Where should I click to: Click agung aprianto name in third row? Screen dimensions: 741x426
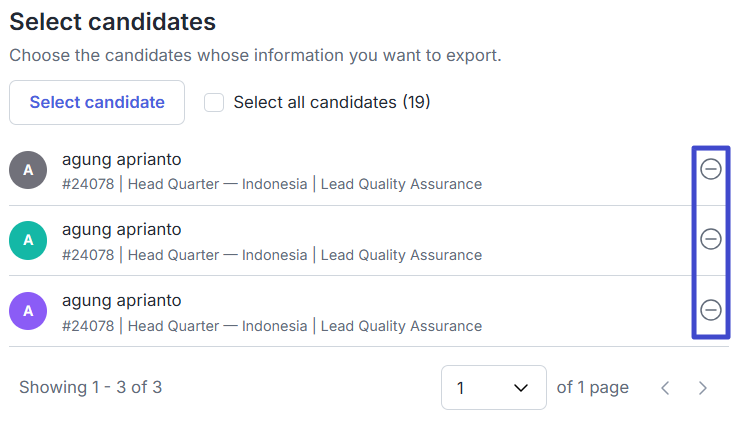pyautogui.click(x=121, y=300)
